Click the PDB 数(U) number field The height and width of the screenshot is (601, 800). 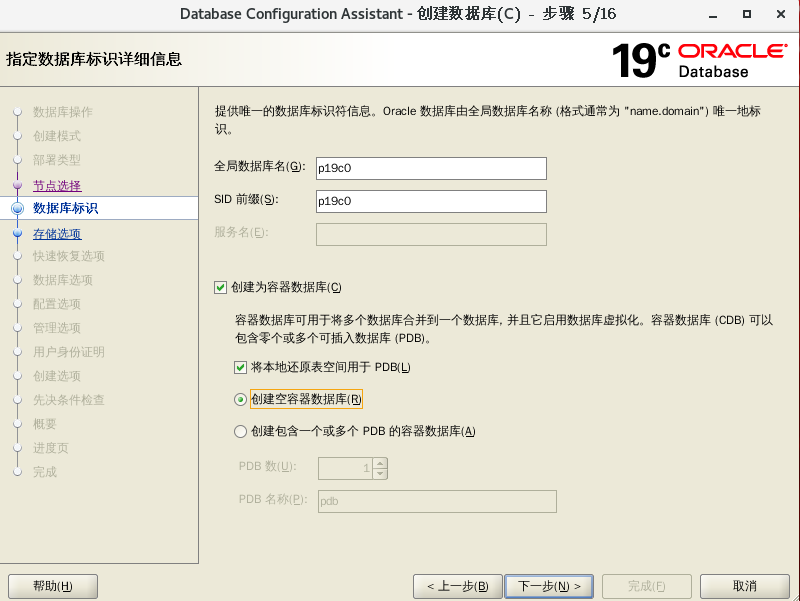(345, 468)
